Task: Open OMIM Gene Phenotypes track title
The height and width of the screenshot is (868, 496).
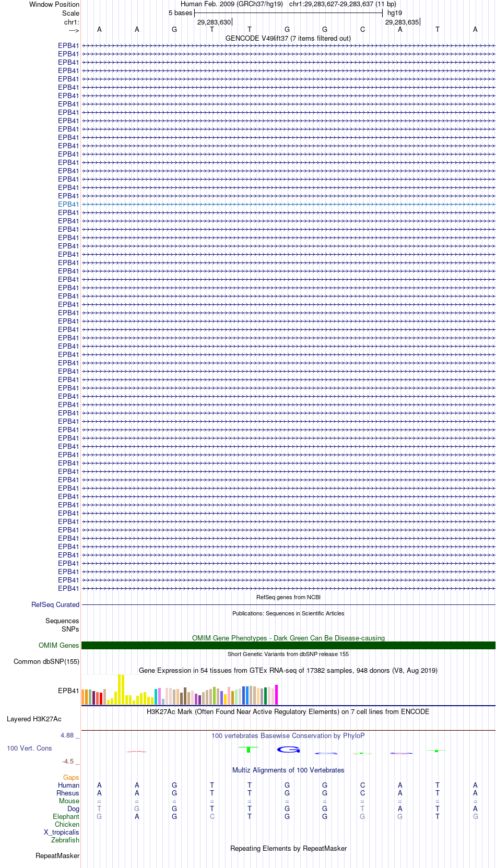Action: 288,638
